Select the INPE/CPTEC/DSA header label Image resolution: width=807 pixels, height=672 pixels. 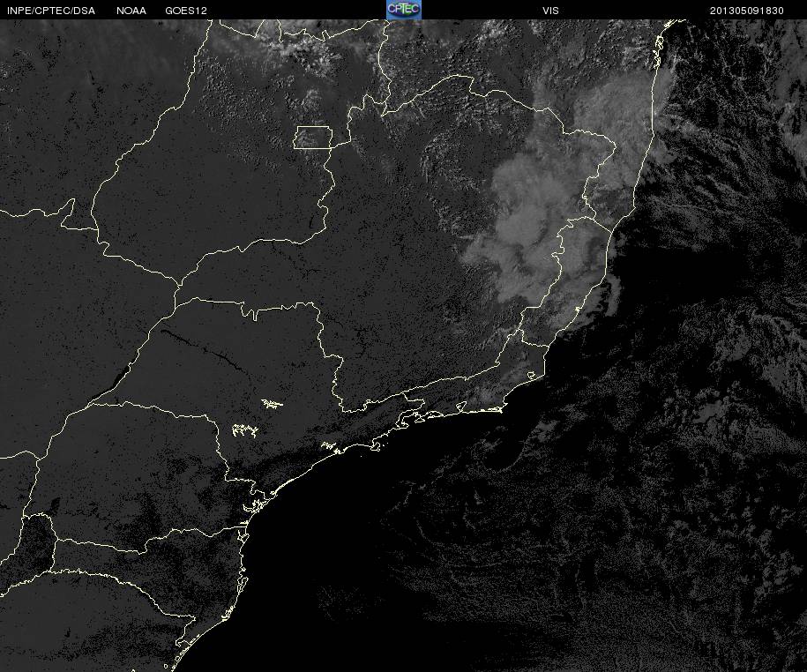point(51,11)
